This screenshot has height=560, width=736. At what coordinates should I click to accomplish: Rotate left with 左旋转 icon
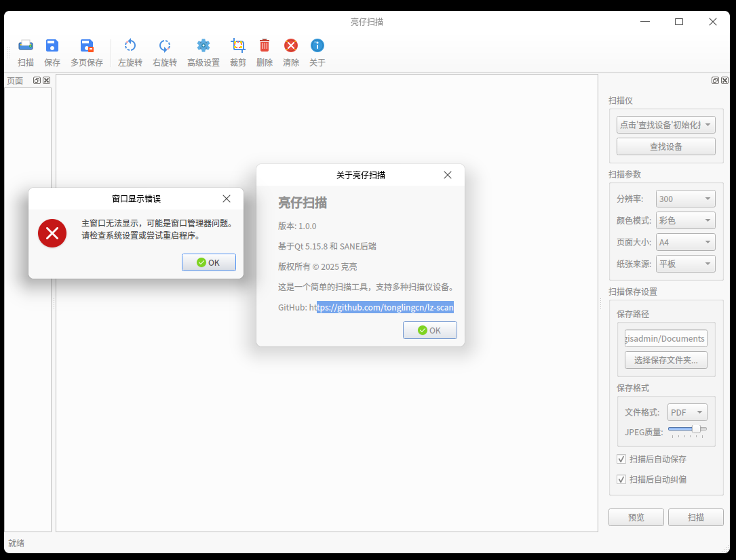click(130, 52)
